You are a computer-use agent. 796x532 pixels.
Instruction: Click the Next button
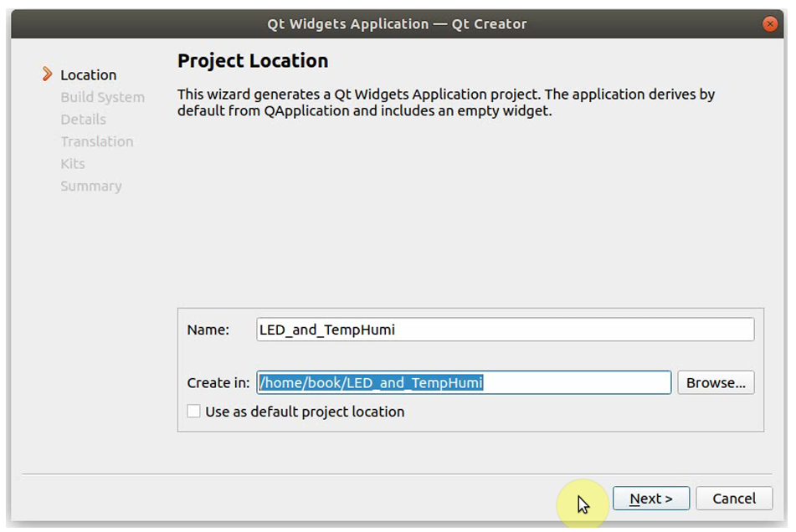click(651, 498)
